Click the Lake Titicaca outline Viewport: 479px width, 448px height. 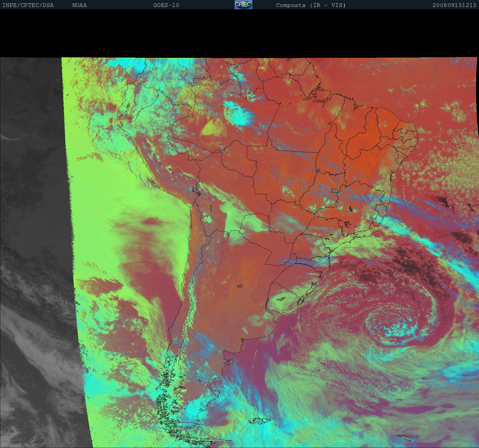[x=196, y=191]
